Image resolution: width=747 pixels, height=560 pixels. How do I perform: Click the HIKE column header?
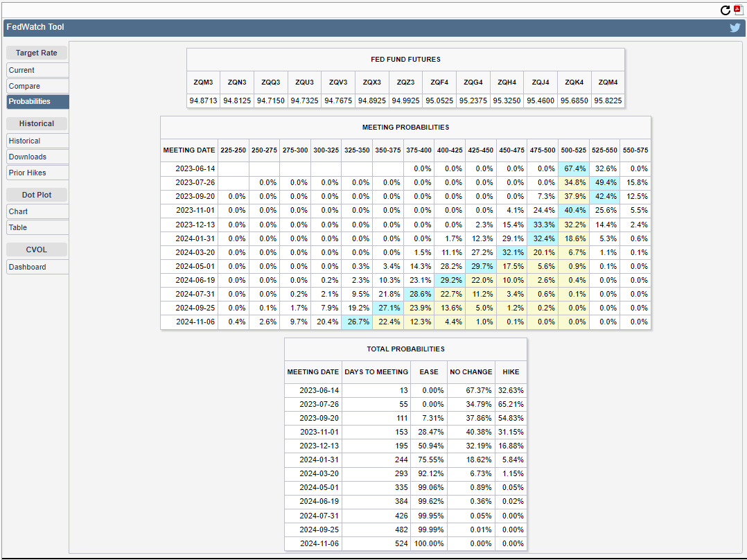pyautogui.click(x=511, y=371)
